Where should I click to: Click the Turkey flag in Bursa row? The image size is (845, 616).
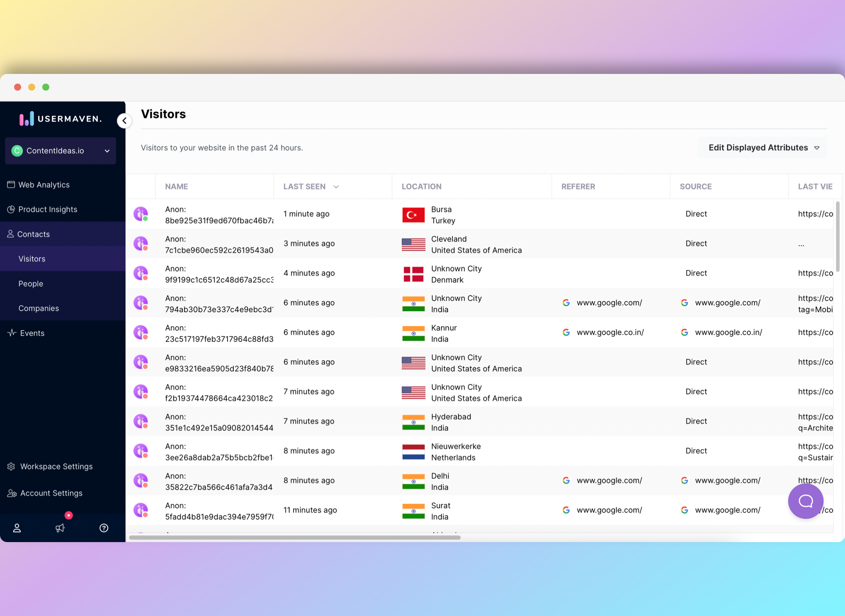pyautogui.click(x=414, y=215)
